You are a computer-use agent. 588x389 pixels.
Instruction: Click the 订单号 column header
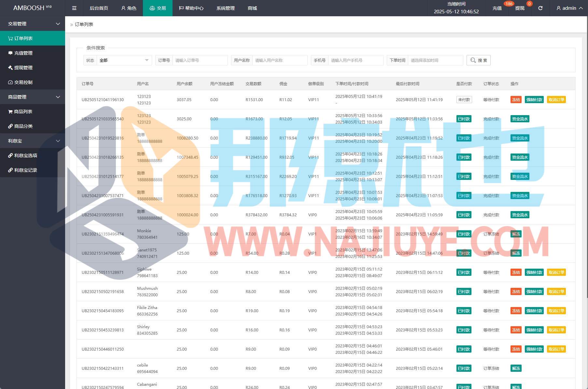pos(88,84)
